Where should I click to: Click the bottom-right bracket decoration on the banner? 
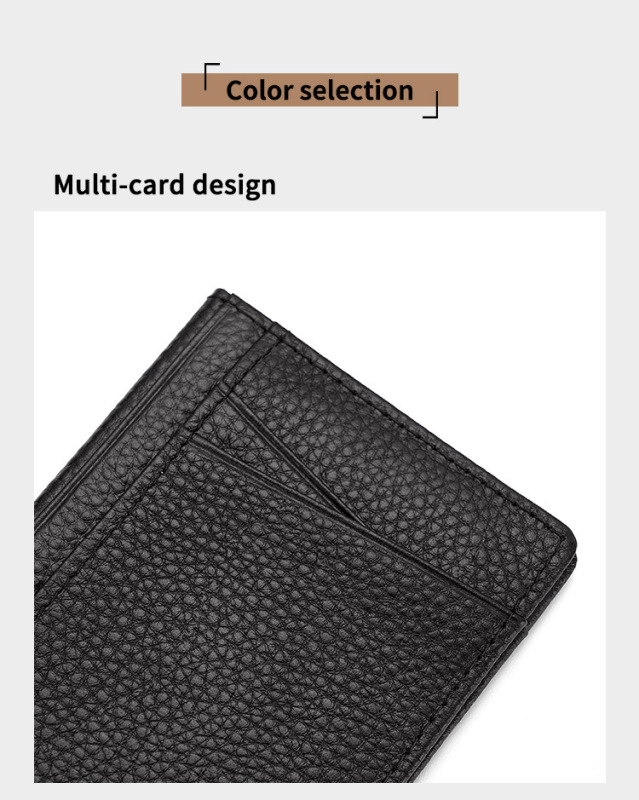coord(431,105)
